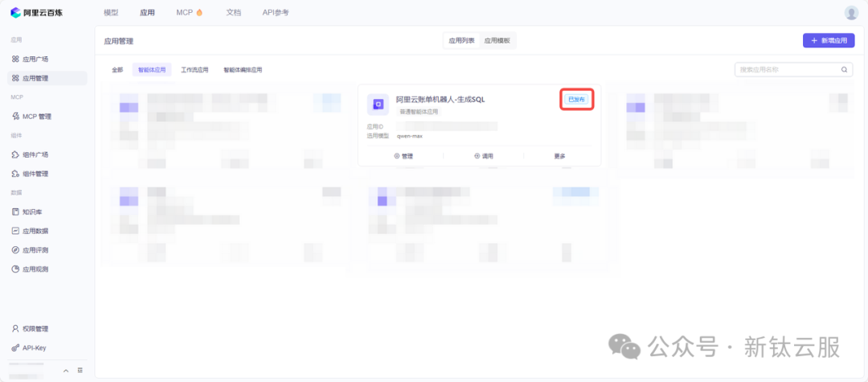This screenshot has width=868, height=382.
Task: Click 调用 on the 账单机器人 card
Action: (484, 156)
